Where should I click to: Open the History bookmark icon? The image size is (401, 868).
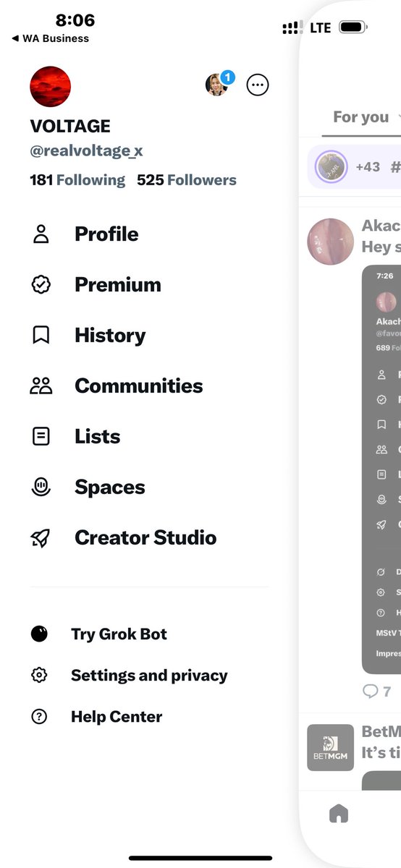41,336
